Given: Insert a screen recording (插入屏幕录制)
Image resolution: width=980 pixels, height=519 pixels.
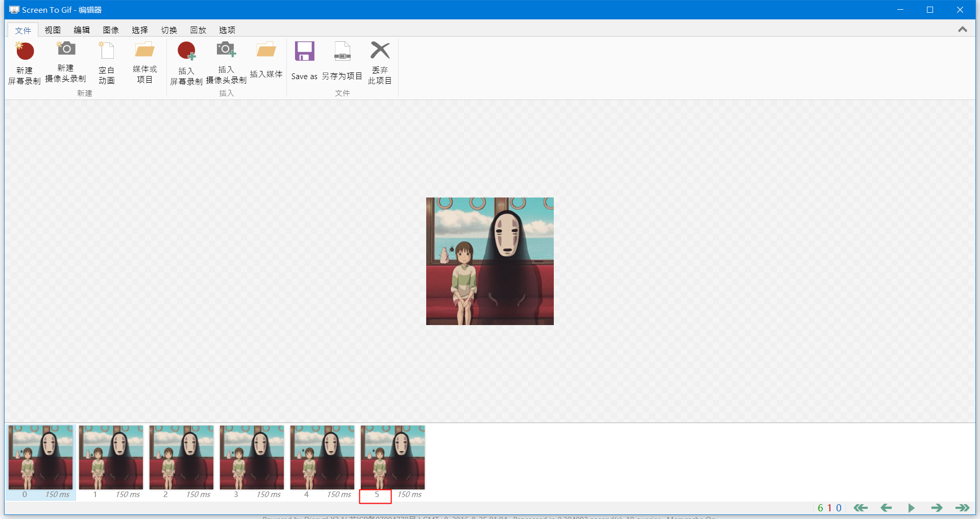Looking at the screenshot, I should coord(186,63).
